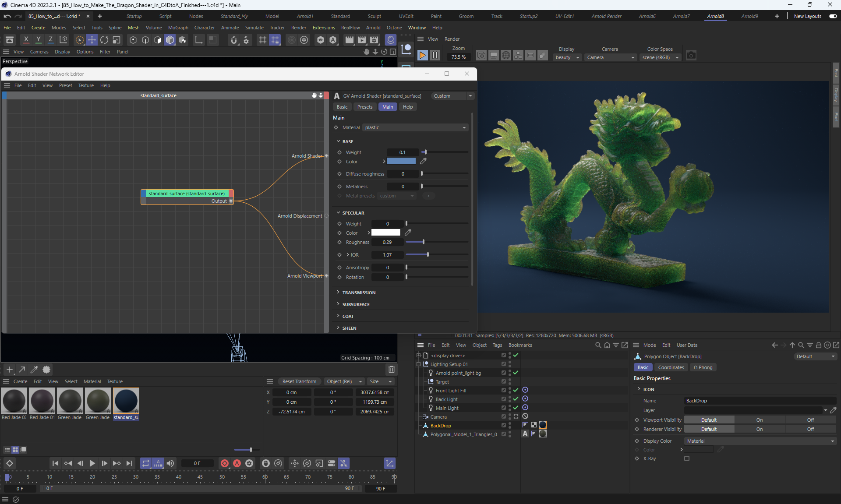Click the record keyframe button
841x504 pixels.
pos(225,463)
